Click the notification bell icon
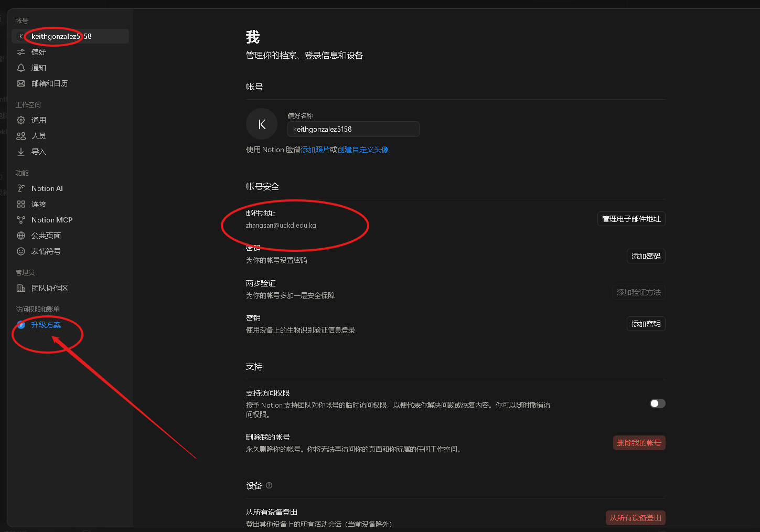 click(x=21, y=68)
